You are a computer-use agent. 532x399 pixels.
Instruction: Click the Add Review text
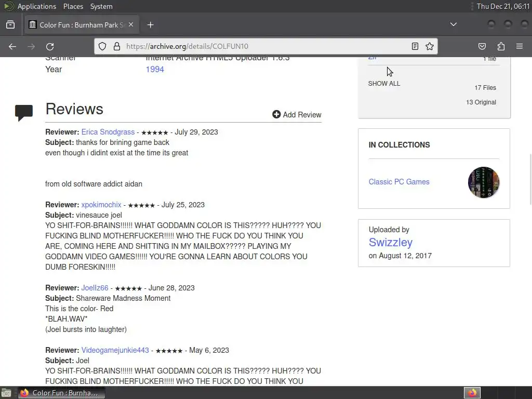(x=302, y=115)
